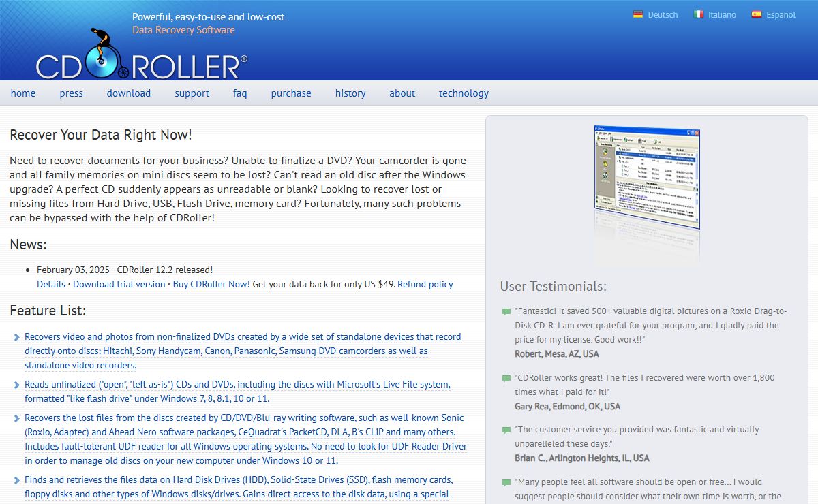The height and width of the screenshot is (504, 818).
Task: Open the press menu item
Action: (x=71, y=93)
